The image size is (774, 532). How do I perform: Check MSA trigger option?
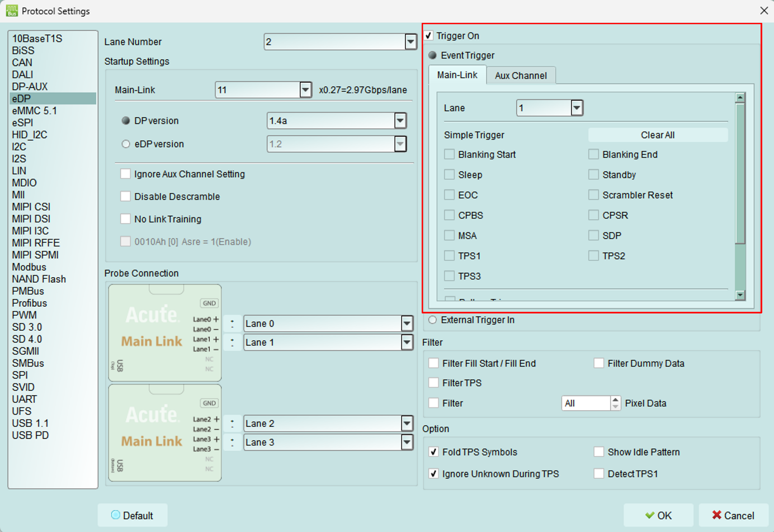(449, 235)
